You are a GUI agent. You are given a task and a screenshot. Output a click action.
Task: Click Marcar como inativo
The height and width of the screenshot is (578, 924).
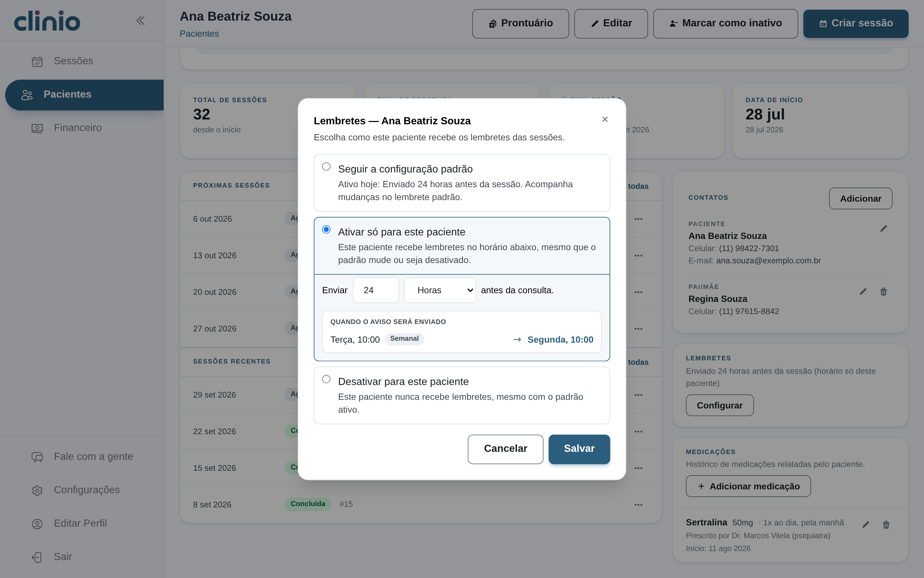(725, 24)
